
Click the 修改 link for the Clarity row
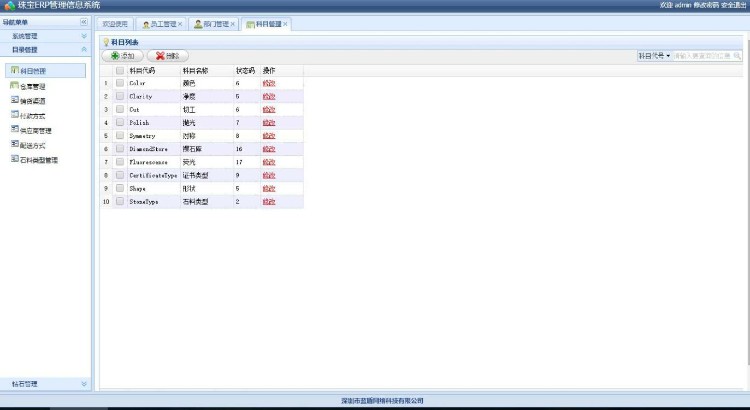(x=268, y=96)
